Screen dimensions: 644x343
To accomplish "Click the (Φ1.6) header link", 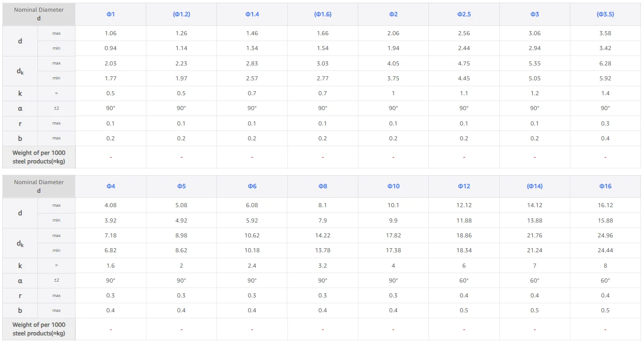I will click(323, 14).
